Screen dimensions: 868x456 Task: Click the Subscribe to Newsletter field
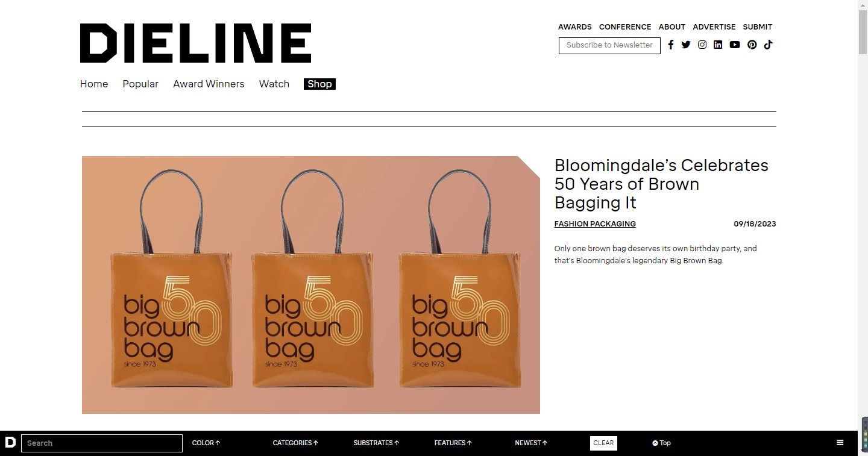(609, 45)
